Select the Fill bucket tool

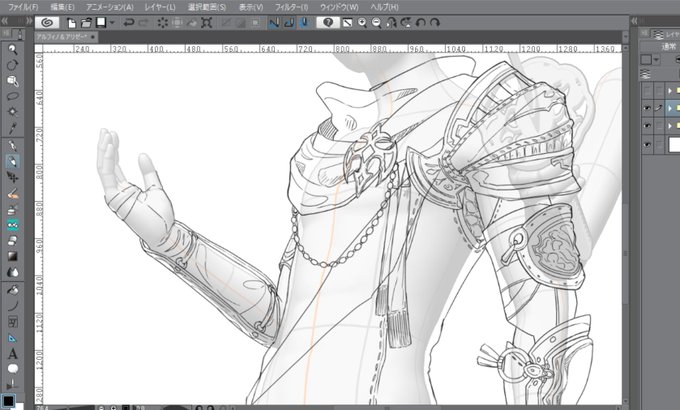(13, 290)
